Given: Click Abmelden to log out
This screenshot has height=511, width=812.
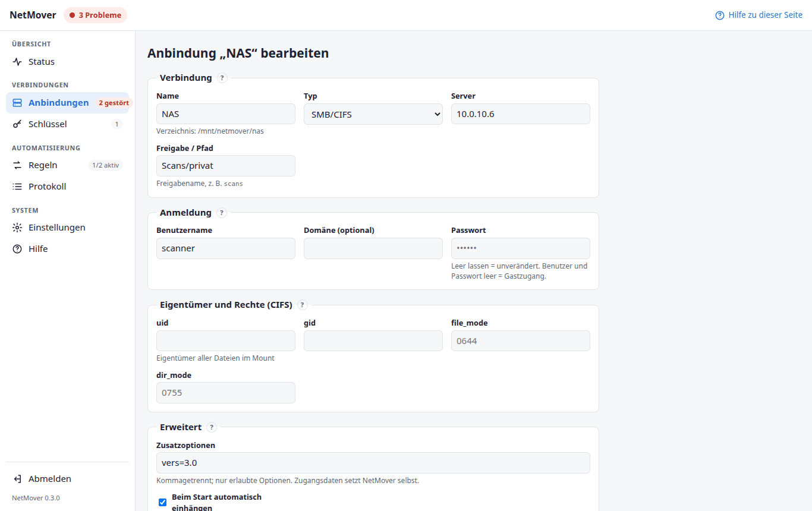Looking at the screenshot, I should pos(67,479).
